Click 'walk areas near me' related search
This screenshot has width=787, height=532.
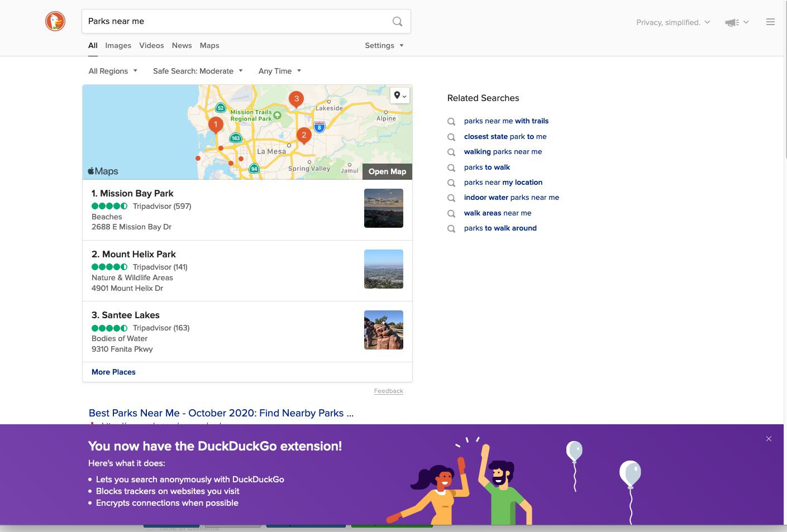[x=498, y=213]
